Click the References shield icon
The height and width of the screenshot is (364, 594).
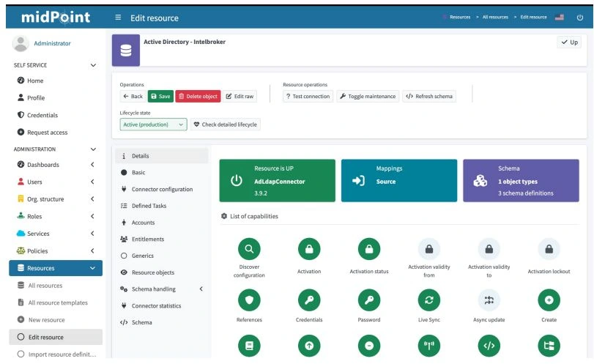point(249,300)
